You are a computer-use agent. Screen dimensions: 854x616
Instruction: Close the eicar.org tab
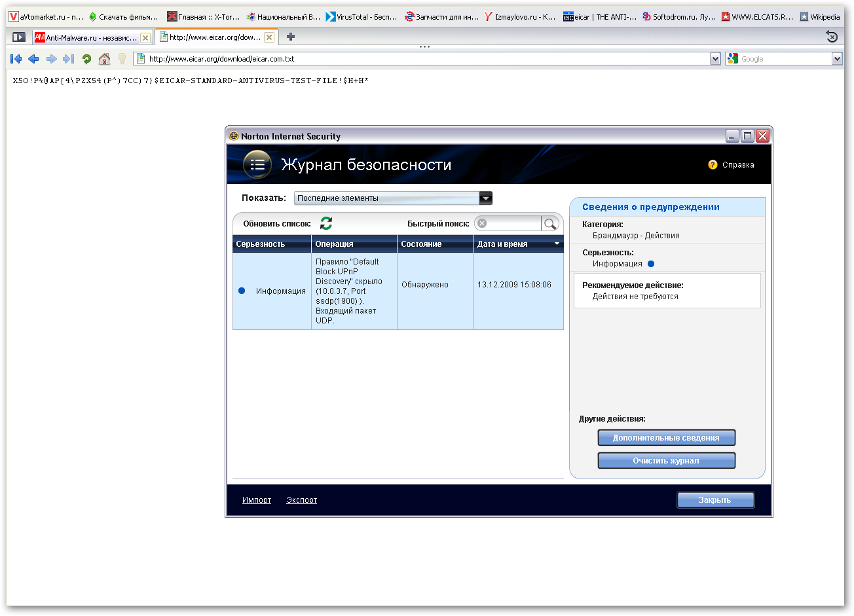tap(269, 37)
